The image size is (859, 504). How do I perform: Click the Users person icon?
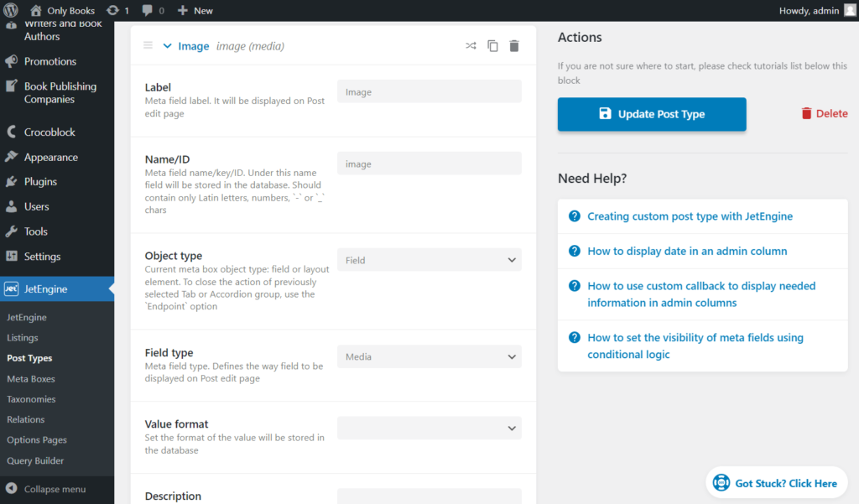12,206
